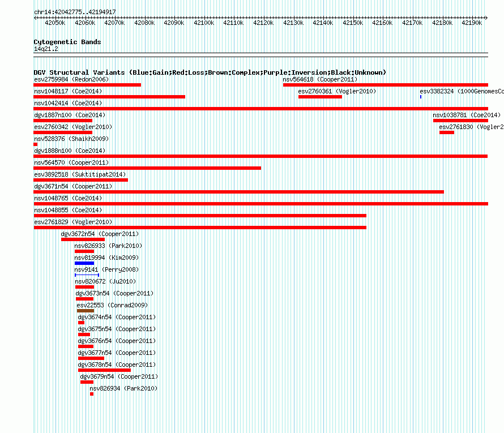Select the nsv9141 (Perry2008) thin blue span
This screenshot has width=504, height=433.
[x=87, y=275]
